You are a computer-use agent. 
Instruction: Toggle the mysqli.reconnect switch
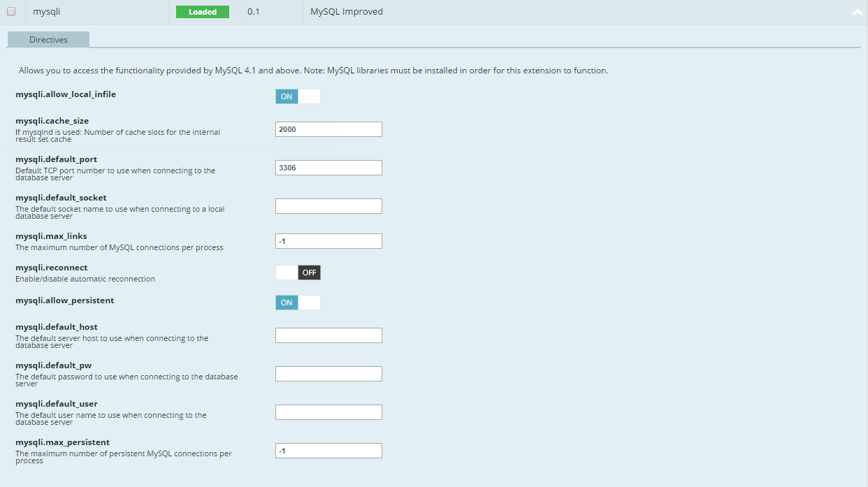tap(298, 272)
